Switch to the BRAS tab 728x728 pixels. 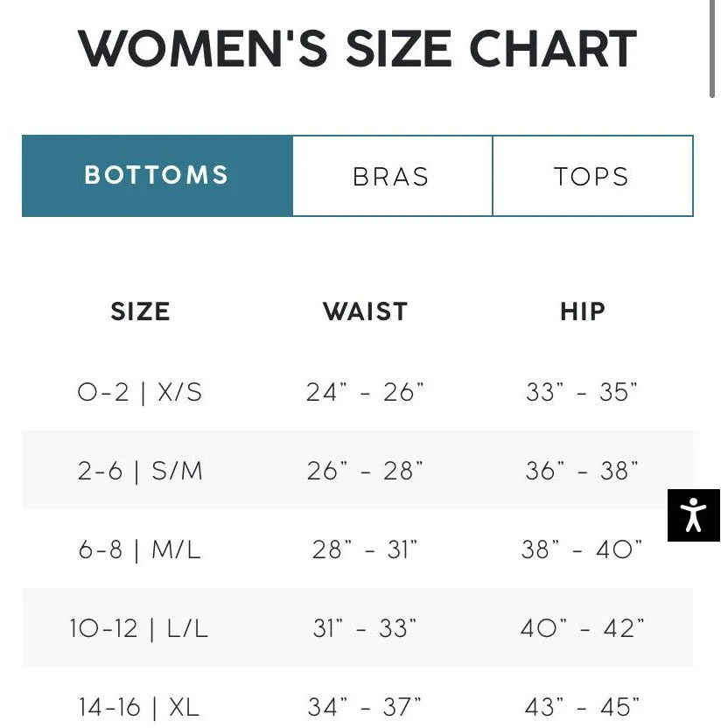(392, 176)
